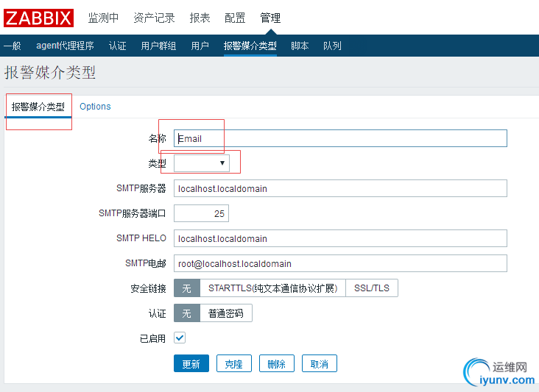Select STARTTLS security option
539x392 pixels.
click(272, 288)
